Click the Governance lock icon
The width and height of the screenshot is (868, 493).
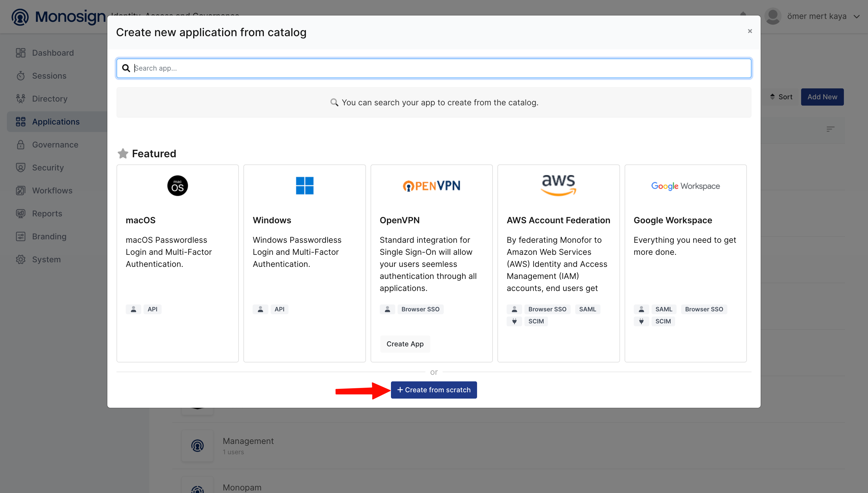coord(21,145)
